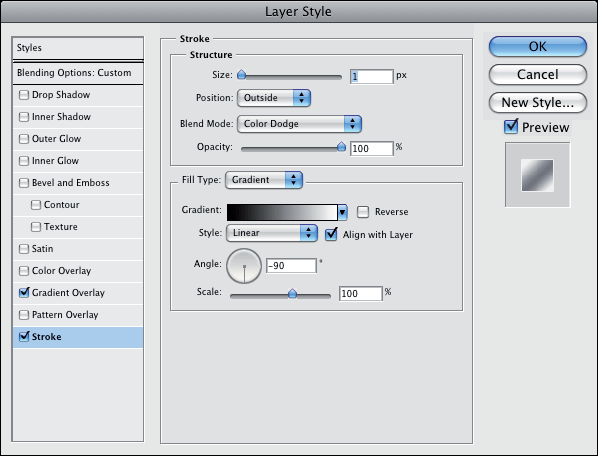598x456 pixels.
Task: Open the Fill Type dropdown
Action: (x=264, y=180)
